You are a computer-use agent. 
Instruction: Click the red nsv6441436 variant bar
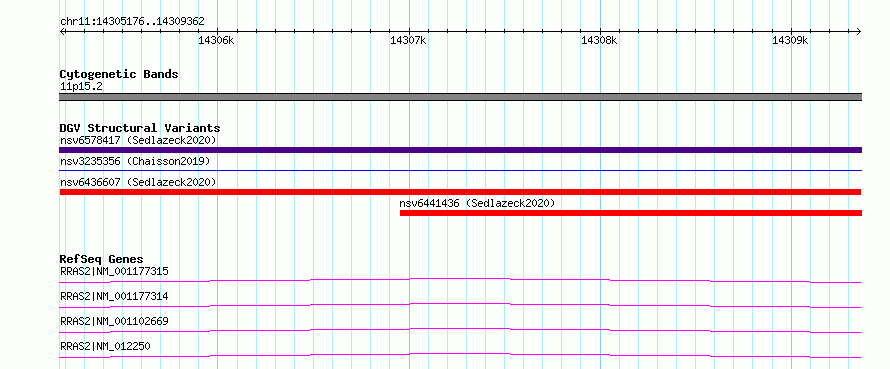pyautogui.click(x=631, y=213)
